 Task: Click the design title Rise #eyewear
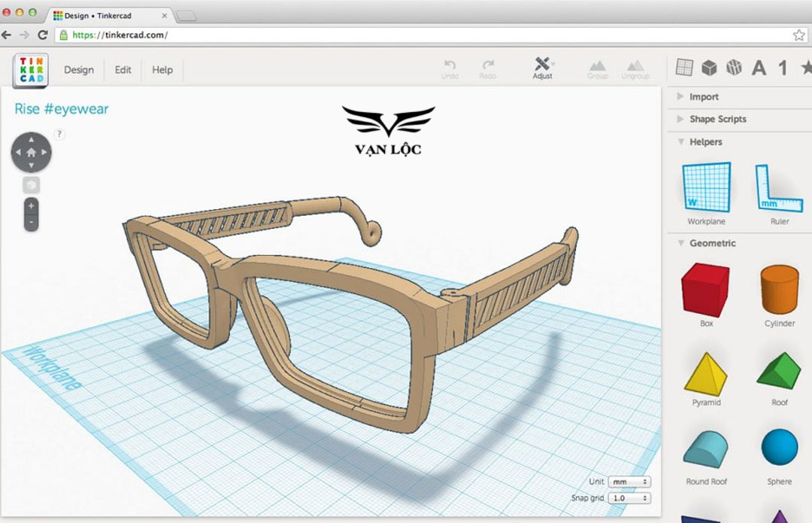[61, 109]
